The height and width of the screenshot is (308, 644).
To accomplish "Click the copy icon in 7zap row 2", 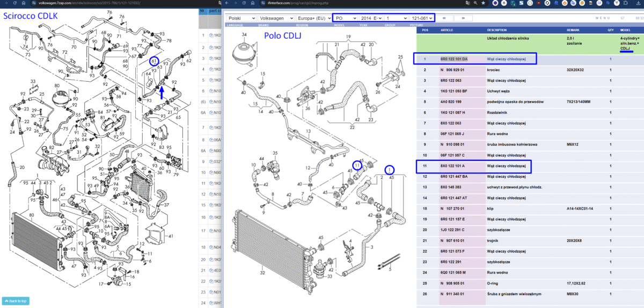I will click(x=212, y=47).
